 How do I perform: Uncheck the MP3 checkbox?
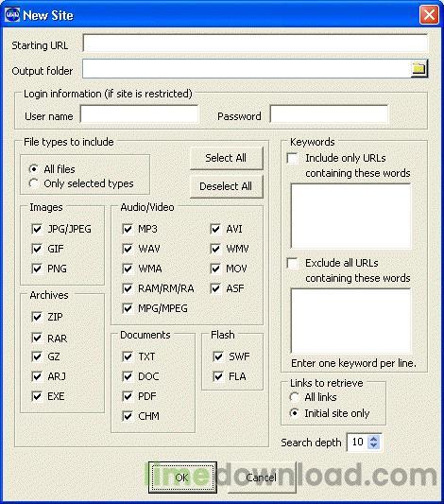[x=128, y=229]
